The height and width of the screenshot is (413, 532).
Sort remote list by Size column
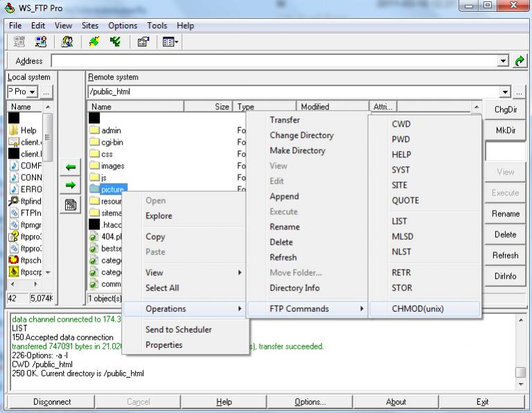tap(208, 107)
